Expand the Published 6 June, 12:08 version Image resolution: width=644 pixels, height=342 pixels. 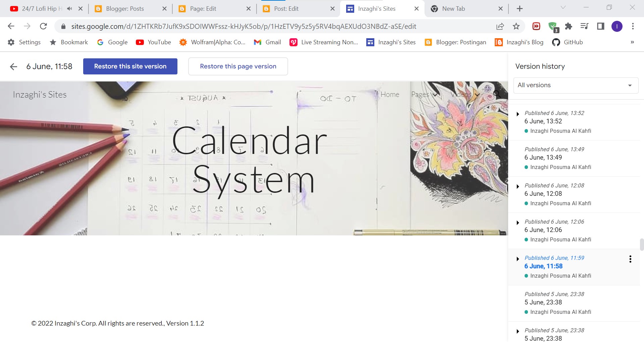pyautogui.click(x=518, y=186)
